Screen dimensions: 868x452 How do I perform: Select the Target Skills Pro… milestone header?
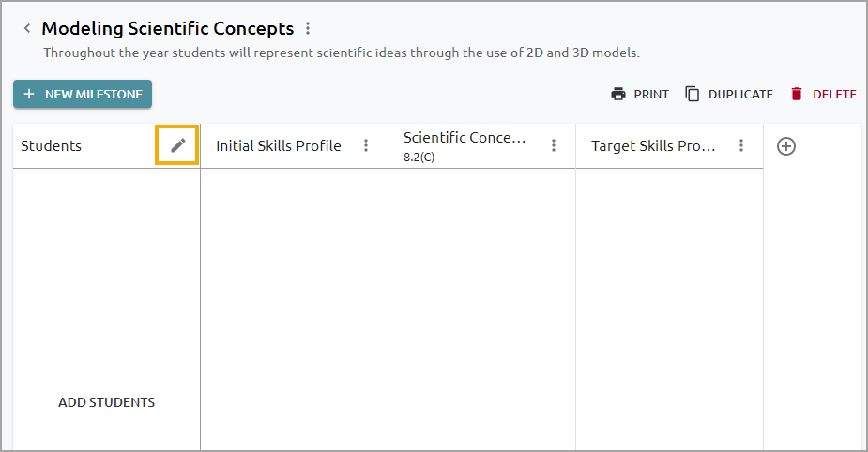click(x=653, y=146)
